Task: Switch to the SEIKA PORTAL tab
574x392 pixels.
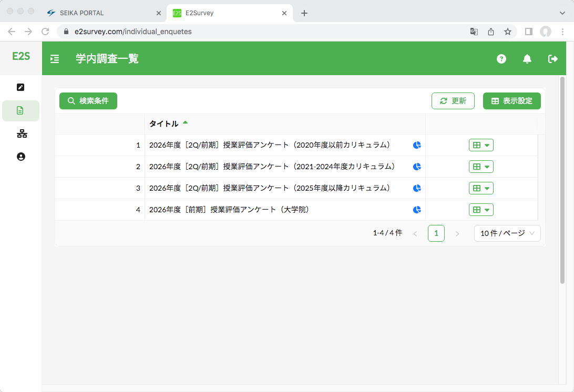Action: pos(104,13)
